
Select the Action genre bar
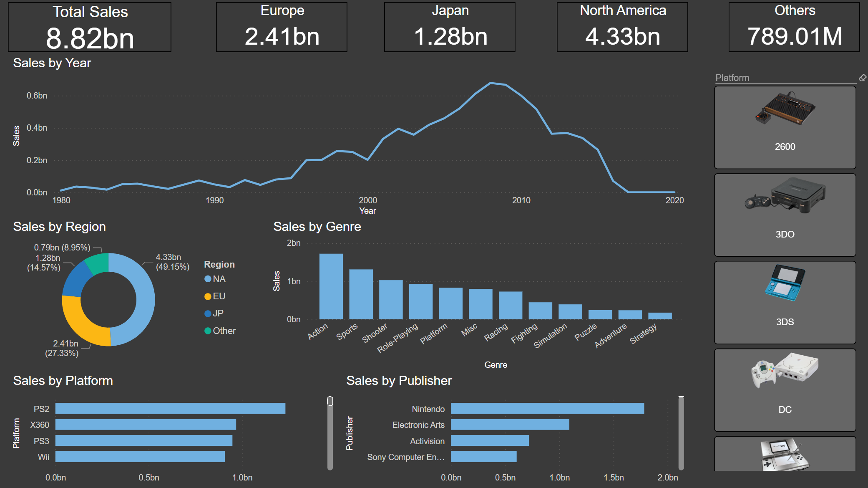pyautogui.click(x=331, y=286)
